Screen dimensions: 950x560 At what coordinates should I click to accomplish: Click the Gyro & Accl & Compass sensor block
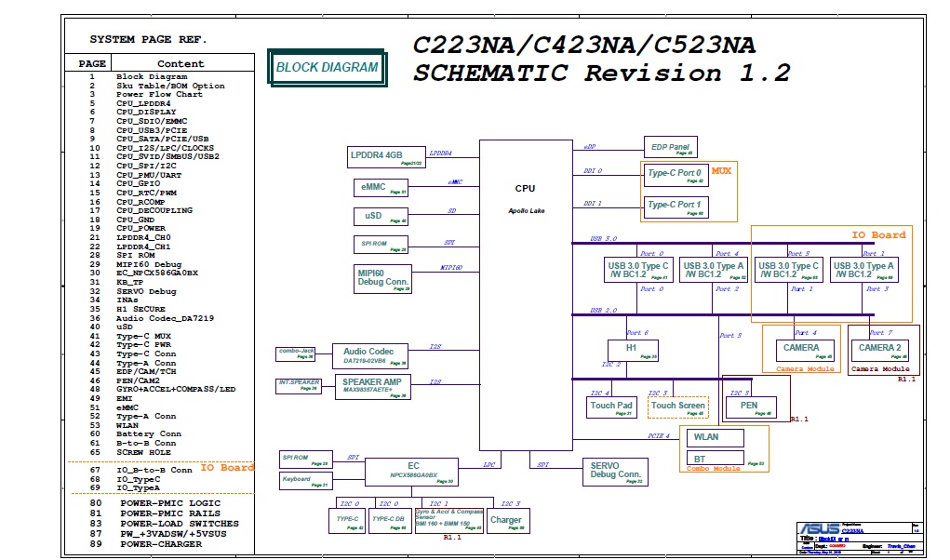click(x=449, y=521)
